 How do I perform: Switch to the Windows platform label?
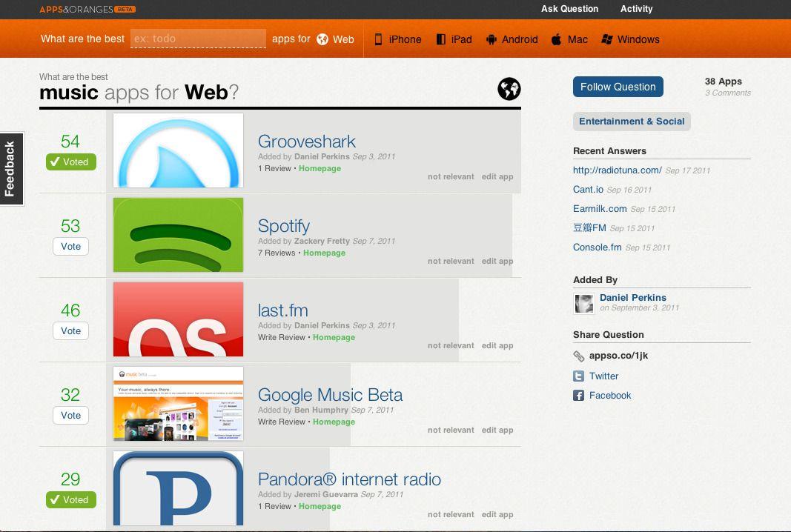tap(638, 39)
